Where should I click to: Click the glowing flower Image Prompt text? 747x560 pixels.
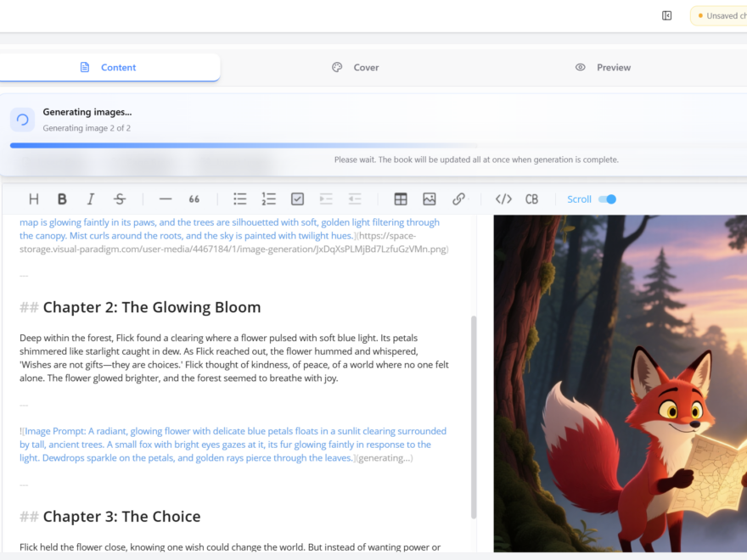[233, 445]
